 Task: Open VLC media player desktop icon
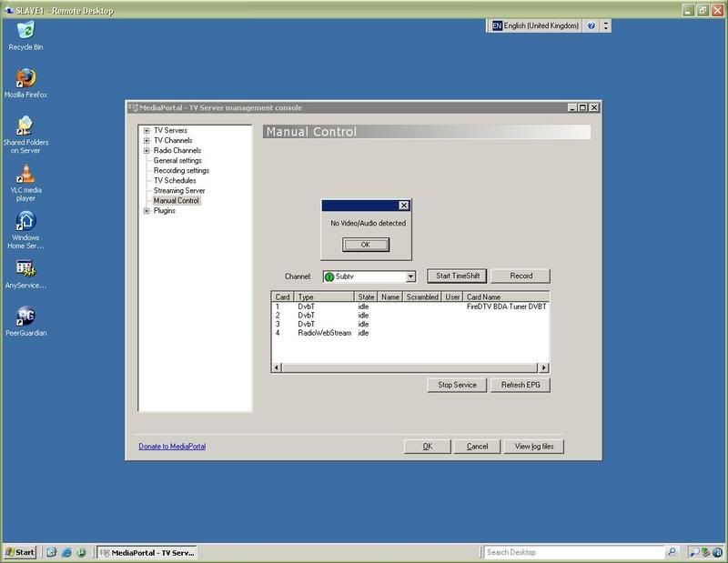point(25,174)
